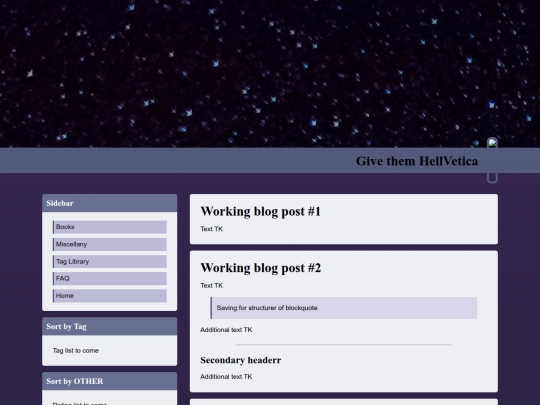Click the 'Sort by OTHER' panel header
540x405 pixels.
pos(110,381)
